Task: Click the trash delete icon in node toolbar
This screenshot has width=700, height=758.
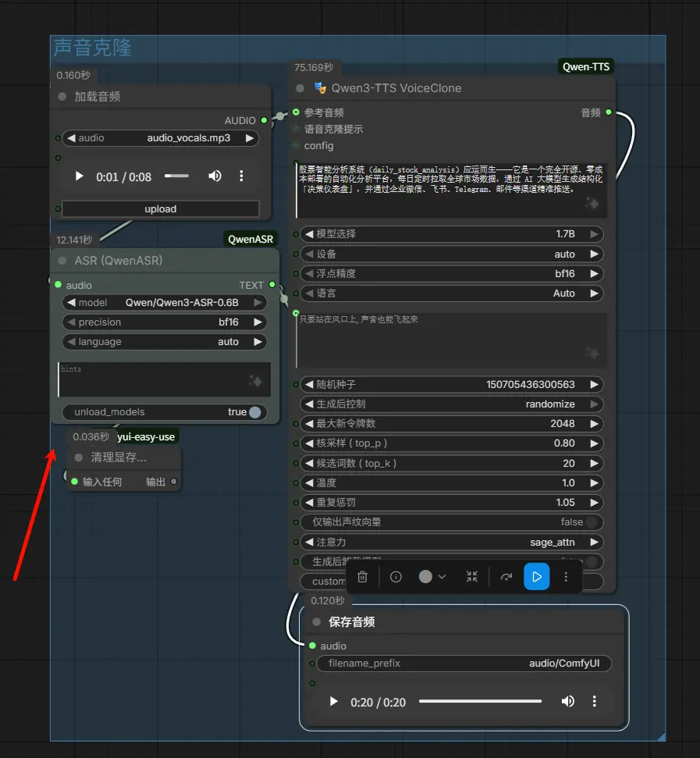Action: pos(362,577)
